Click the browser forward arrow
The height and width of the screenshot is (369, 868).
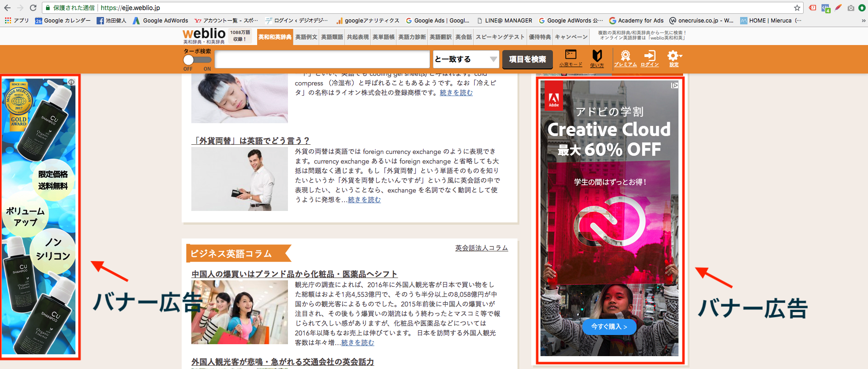pos(20,8)
